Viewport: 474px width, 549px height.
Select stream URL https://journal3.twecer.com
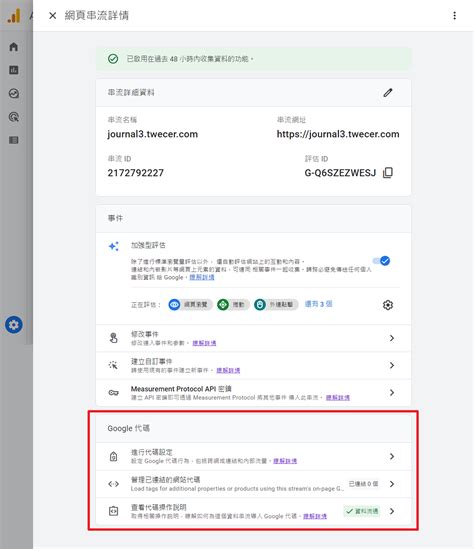click(338, 134)
